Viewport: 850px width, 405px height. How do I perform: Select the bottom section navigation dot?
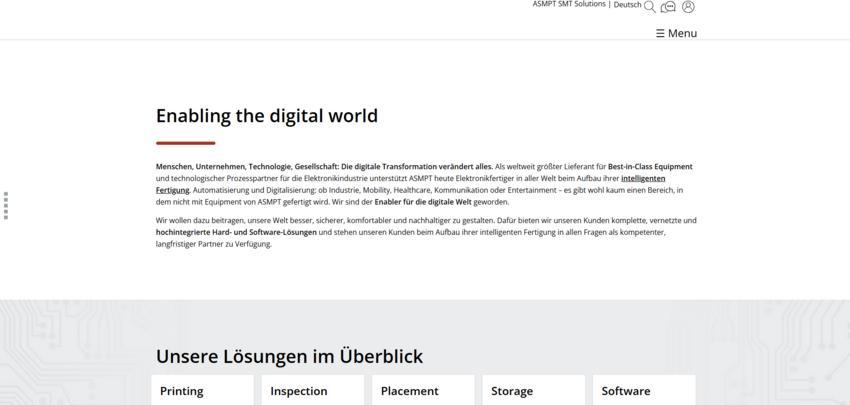click(6, 217)
